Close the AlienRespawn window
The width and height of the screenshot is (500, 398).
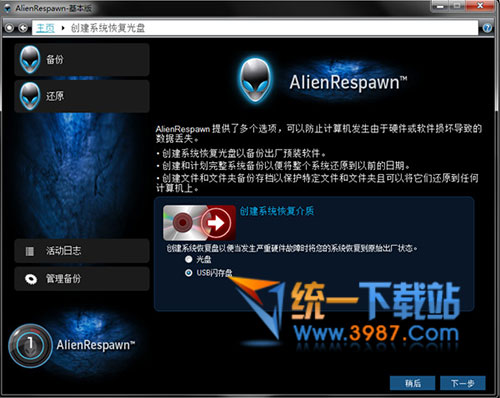pyautogui.click(x=480, y=6)
